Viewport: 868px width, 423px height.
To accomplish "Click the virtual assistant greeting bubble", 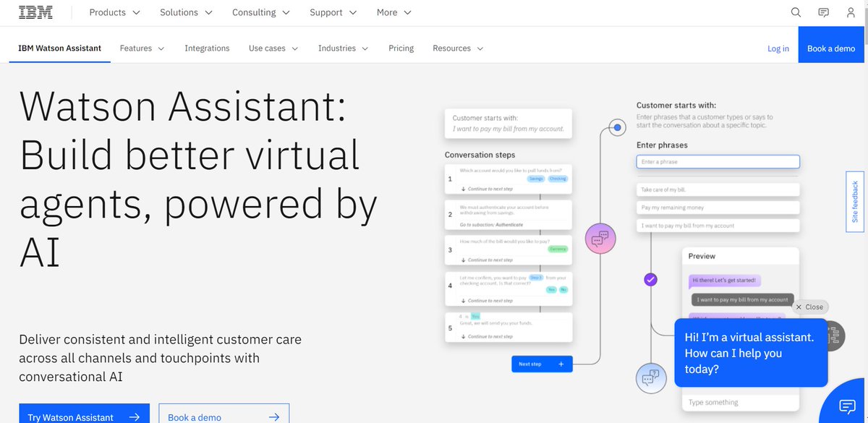I will tap(750, 353).
